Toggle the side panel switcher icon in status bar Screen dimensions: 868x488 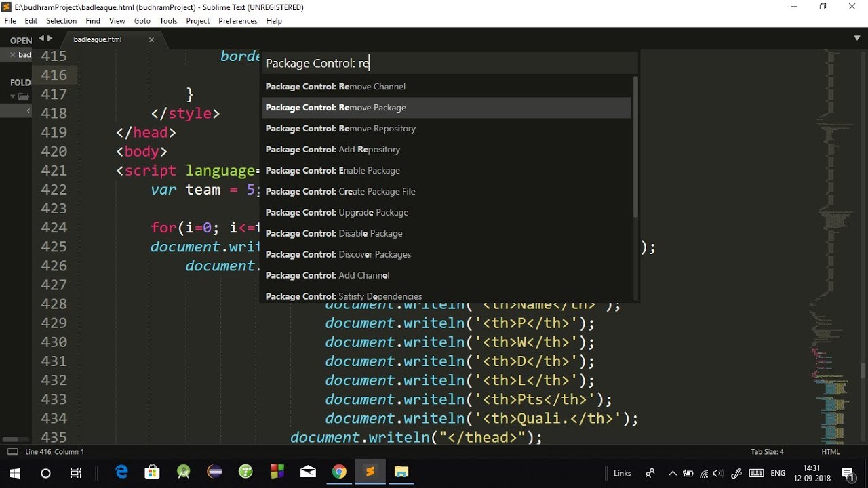pos(12,452)
